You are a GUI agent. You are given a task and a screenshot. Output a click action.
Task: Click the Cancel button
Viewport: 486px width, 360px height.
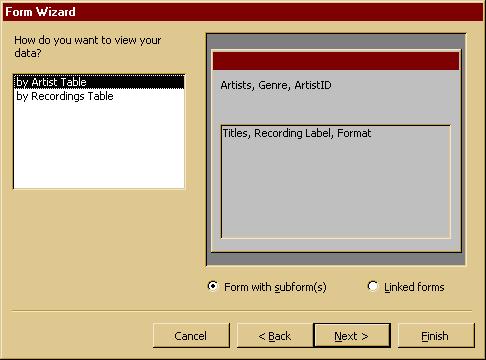191,336
